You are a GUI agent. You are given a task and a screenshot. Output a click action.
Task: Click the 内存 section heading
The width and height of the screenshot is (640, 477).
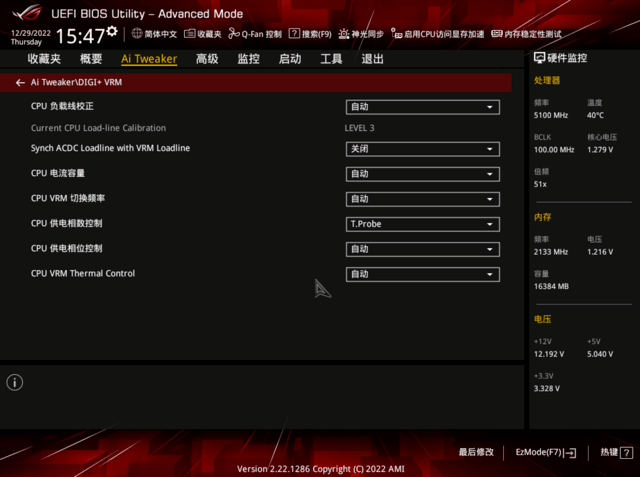[x=542, y=217]
